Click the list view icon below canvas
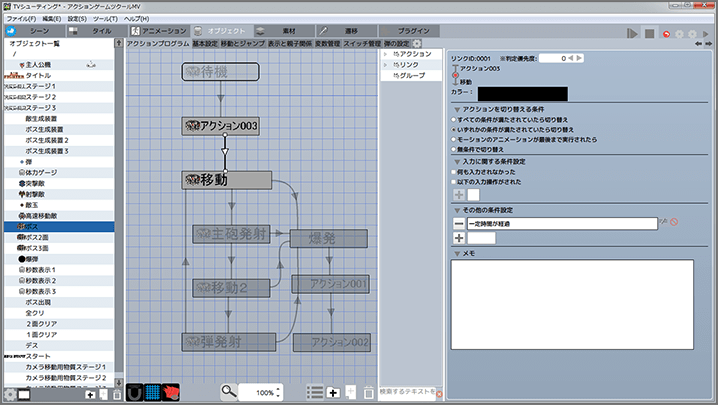This screenshot has width=718, height=405. [315, 392]
